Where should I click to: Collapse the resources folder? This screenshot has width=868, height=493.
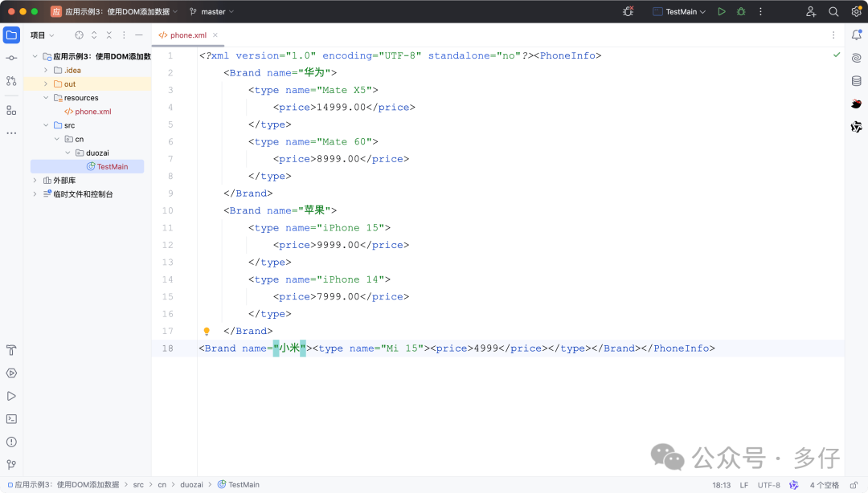click(46, 98)
